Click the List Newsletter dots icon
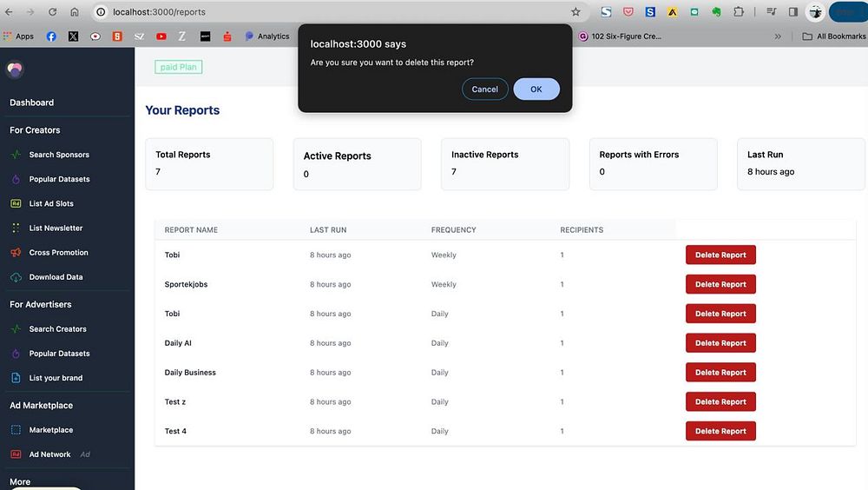The height and width of the screenshot is (490, 868). click(x=16, y=228)
